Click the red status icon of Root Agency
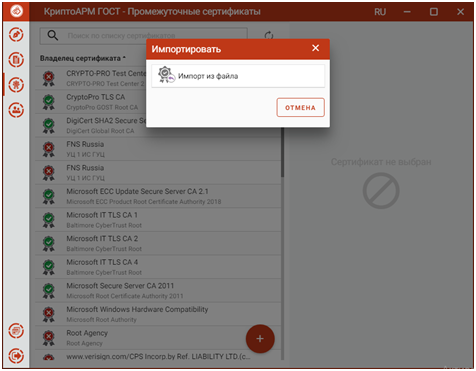The height and width of the screenshot is (371, 476). pyautogui.click(x=49, y=338)
